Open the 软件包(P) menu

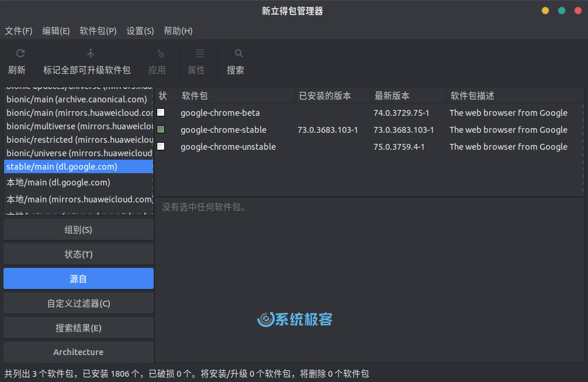point(98,31)
